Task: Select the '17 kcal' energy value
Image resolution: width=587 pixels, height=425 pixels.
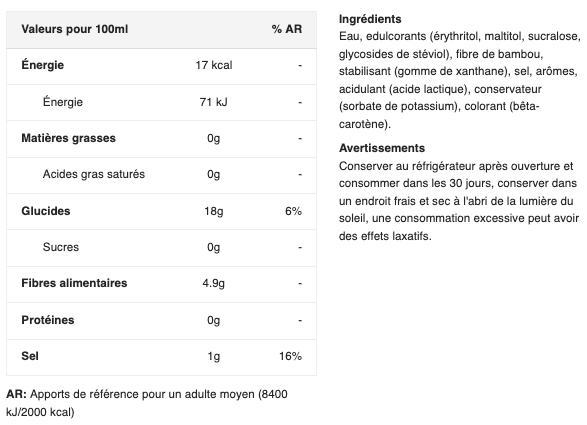Action: pyautogui.click(x=214, y=65)
